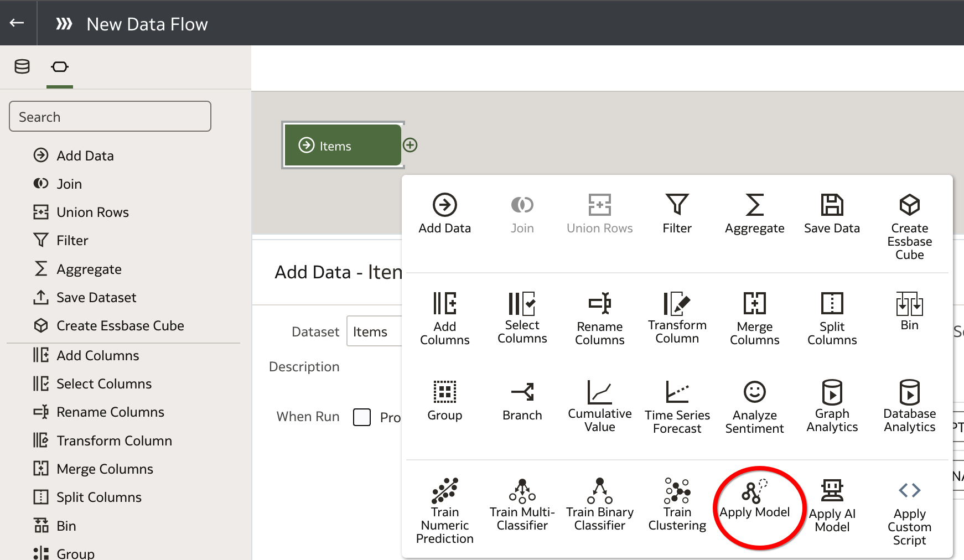The width and height of the screenshot is (964, 560).
Task: Expand the collapsed panel with chevrons icon
Action: click(x=64, y=24)
